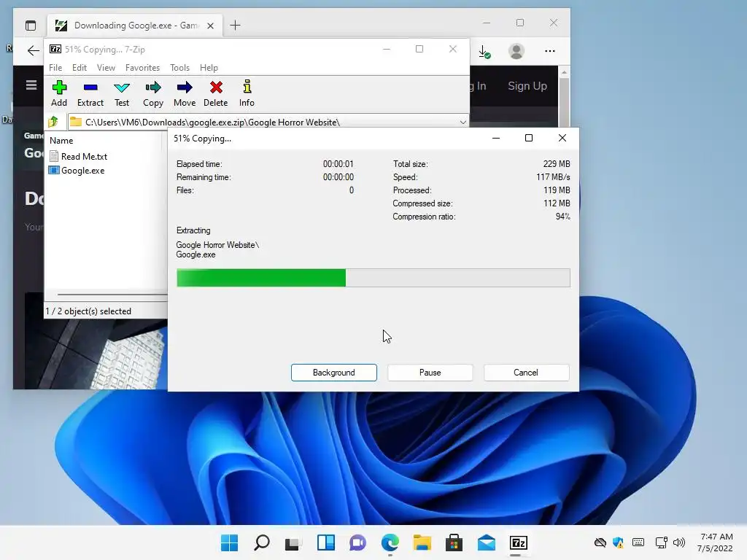Click the OneDrive cloud tray icon

tap(600, 542)
